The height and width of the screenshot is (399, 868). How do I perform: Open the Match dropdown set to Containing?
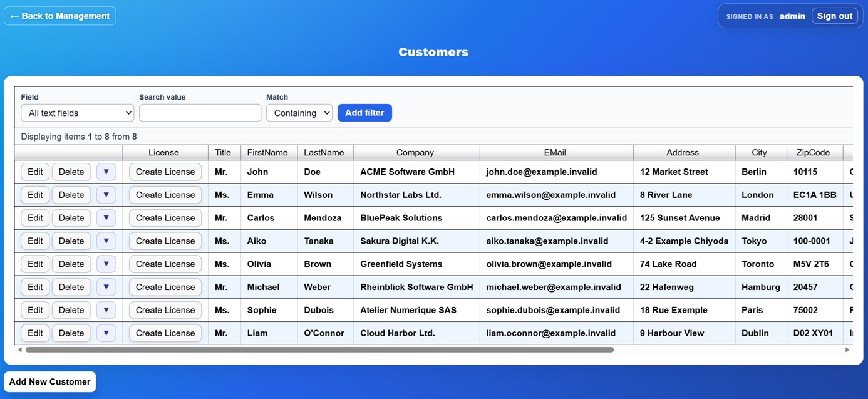[299, 113]
